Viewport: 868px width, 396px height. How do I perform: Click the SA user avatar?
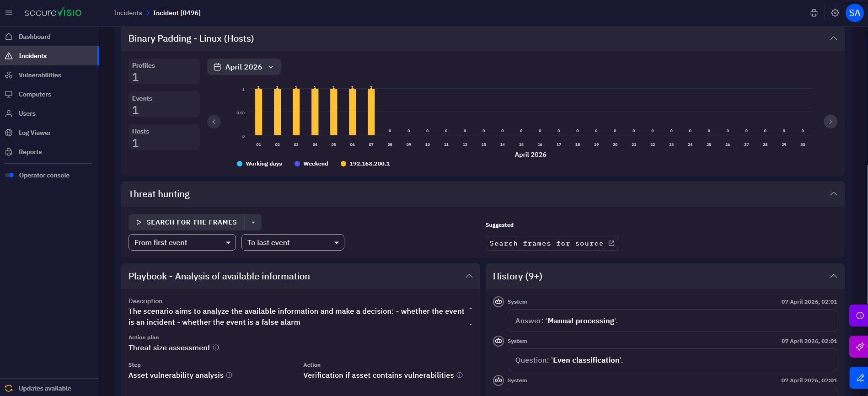point(854,13)
